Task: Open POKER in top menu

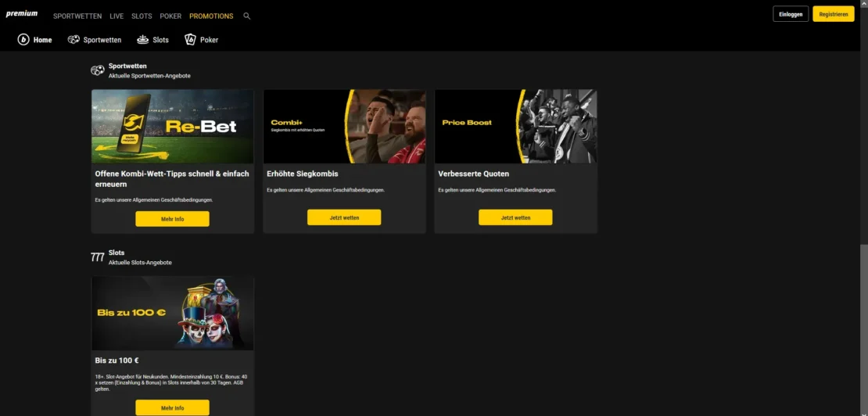Action: click(170, 16)
